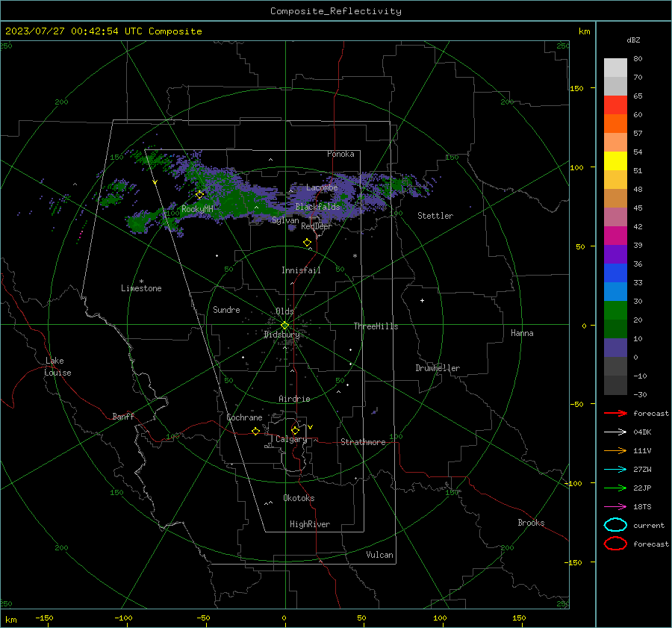Click the 36 dBZ purple color swatch
This screenshot has height=628, width=672.
(615, 254)
